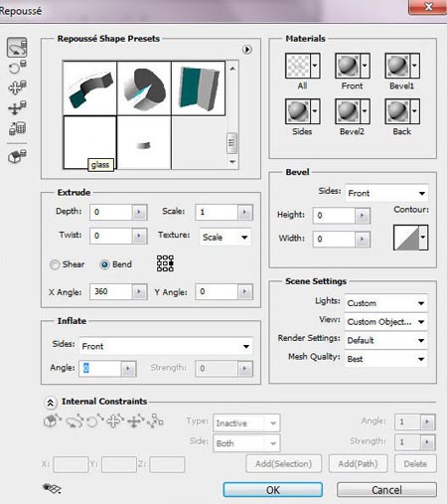
Task: Open the Twist slider arrow
Action: point(139,236)
